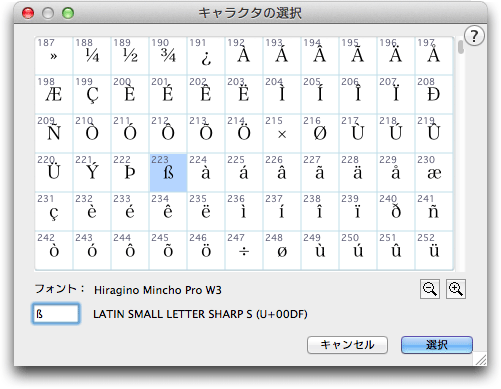Image resolution: width=501 pixels, height=389 pixels.
Task: Select character 206 Î
Action: coord(358,95)
